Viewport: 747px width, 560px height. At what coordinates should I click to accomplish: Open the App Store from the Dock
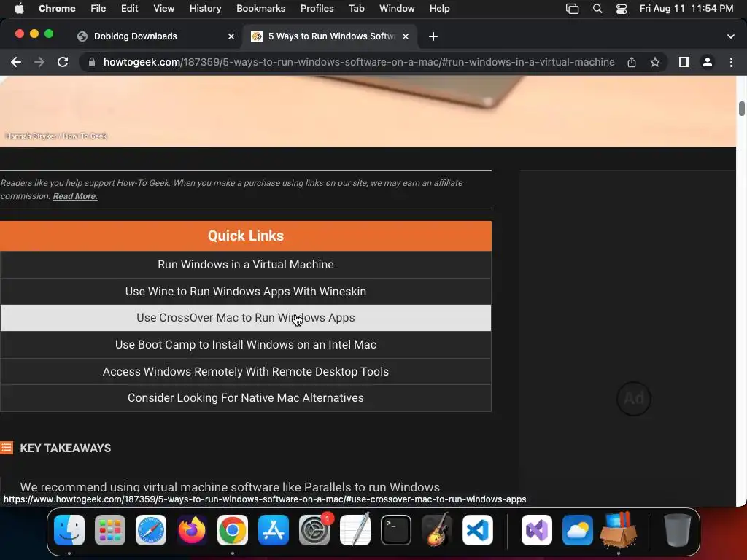point(274,530)
